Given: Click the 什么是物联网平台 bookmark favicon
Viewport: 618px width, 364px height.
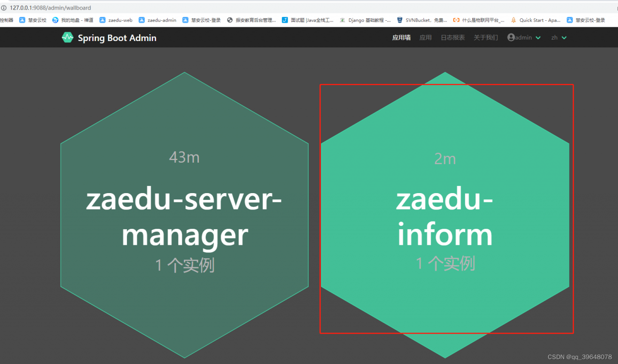Looking at the screenshot, I should tap(456, 20).
